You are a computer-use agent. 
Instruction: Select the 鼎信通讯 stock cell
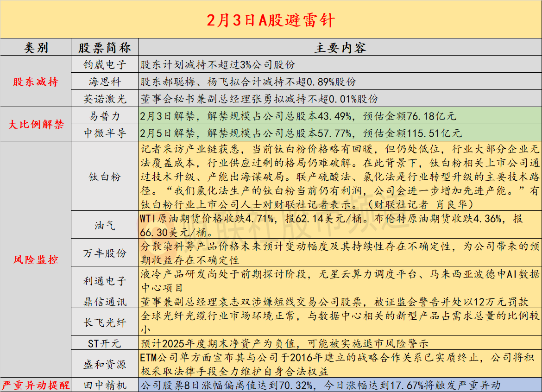[105, 302]
